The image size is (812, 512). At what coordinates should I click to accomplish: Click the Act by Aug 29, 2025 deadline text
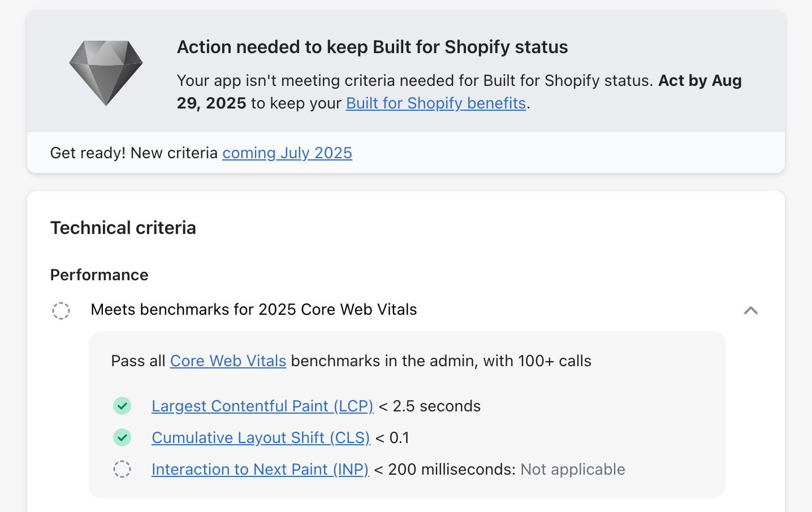[x=459, y=92]
